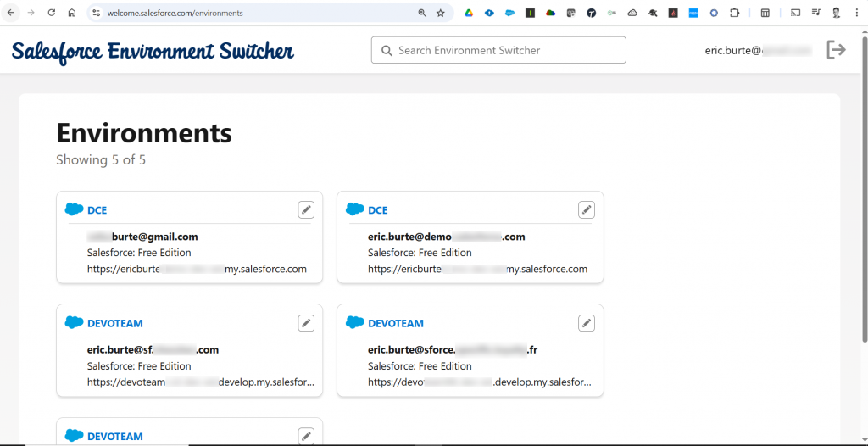Open the red flame extension icon
Image resolution: width=868 pixels, height=446 pixels.
click(673, 13)
